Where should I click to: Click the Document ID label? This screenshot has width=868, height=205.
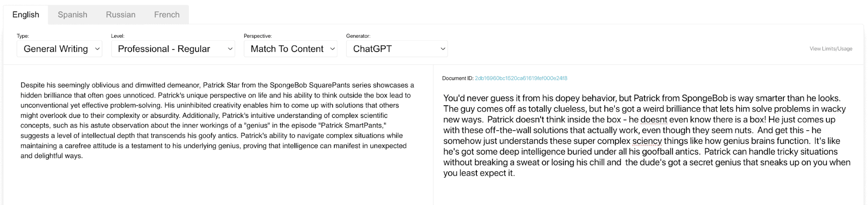(x=458, y=78)
